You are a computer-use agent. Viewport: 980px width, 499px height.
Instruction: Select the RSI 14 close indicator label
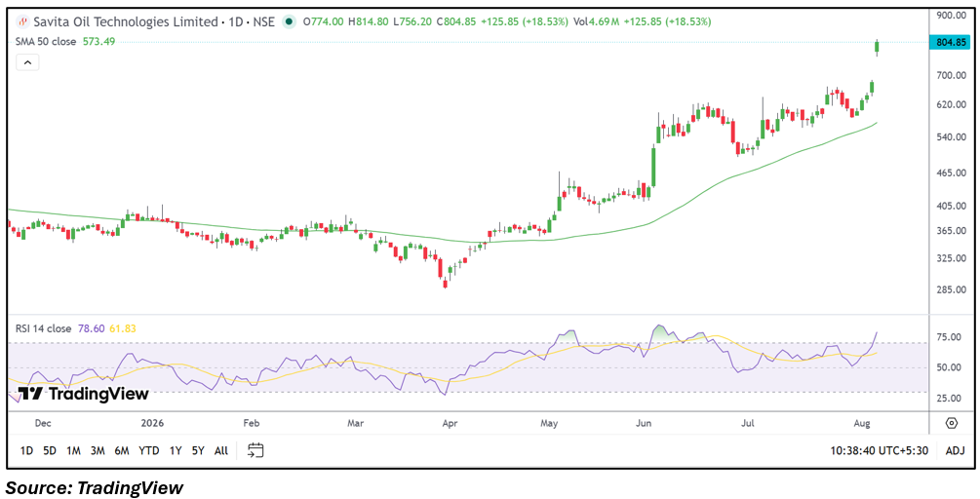point(45,327)
